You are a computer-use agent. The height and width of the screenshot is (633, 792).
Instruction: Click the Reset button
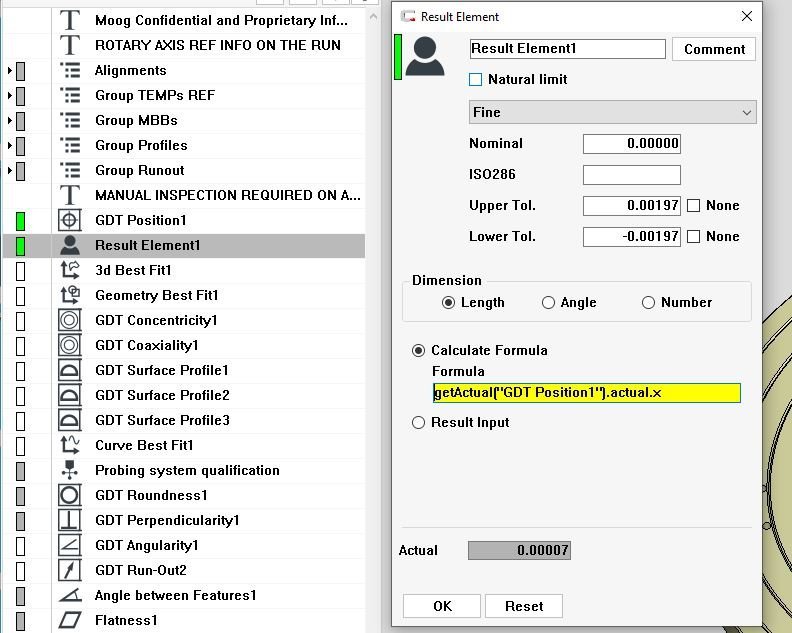[524, 606]
